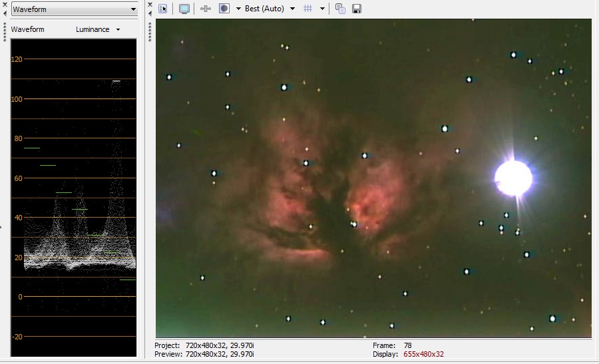Viewport: 599px width, 364px height.
Task: Open the Waveform scope type combo box
Action: (x=74, y=9)
